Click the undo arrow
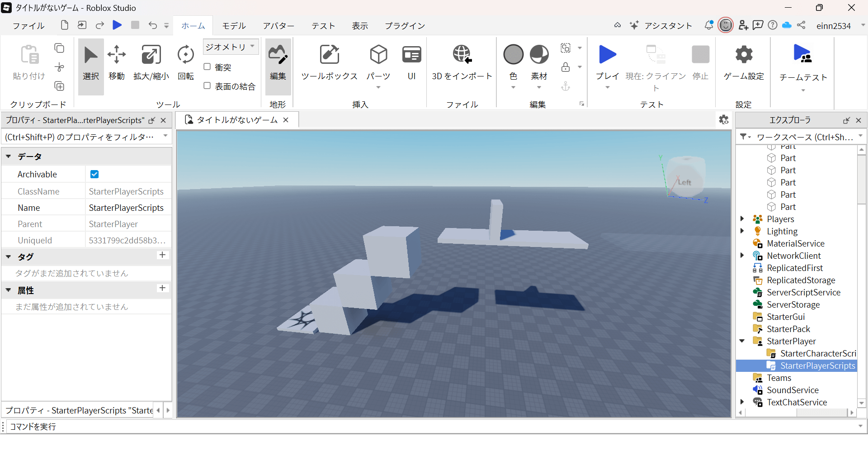Image resolution: width=868 pixels, height=456 pixels. pyautogui.click(x=153, y=25)
